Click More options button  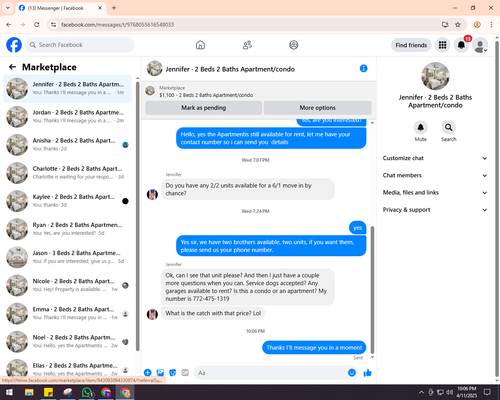[317, 108]
